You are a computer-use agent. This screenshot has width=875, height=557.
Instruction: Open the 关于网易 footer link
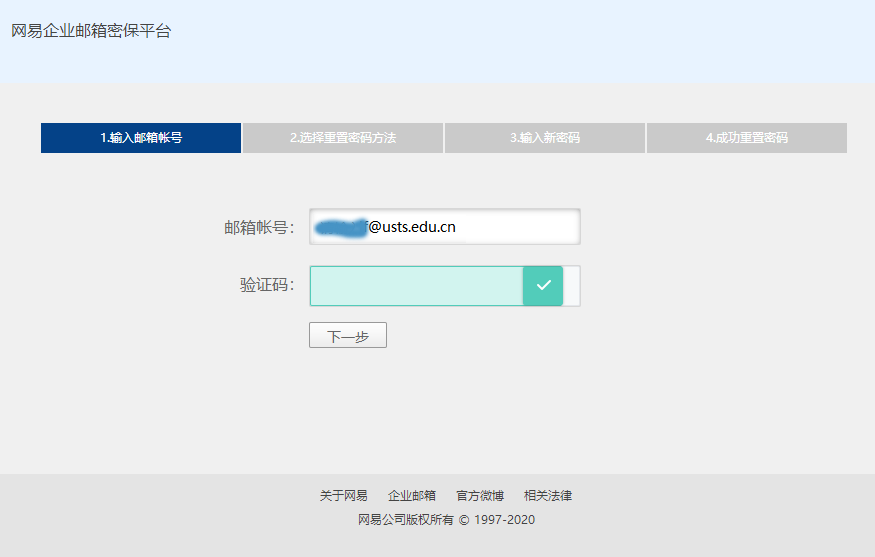(x=343, y=496)
